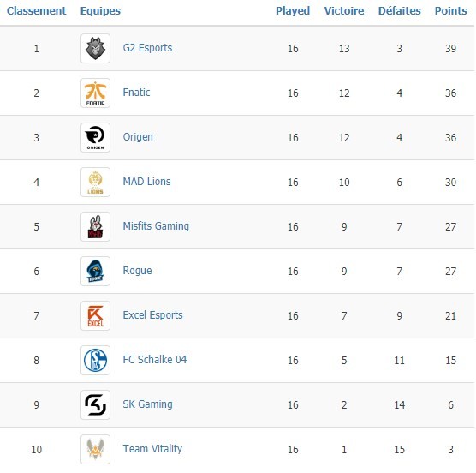
Task: Click the Misfits Gaming bunny logo
Action: pyautogui.click(x=95, y=226)
